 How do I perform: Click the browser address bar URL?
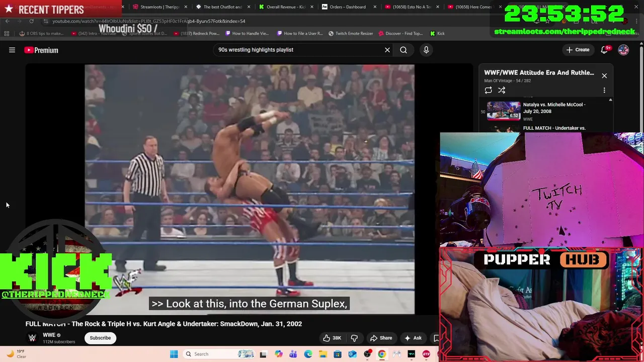(x=149, y=21)
